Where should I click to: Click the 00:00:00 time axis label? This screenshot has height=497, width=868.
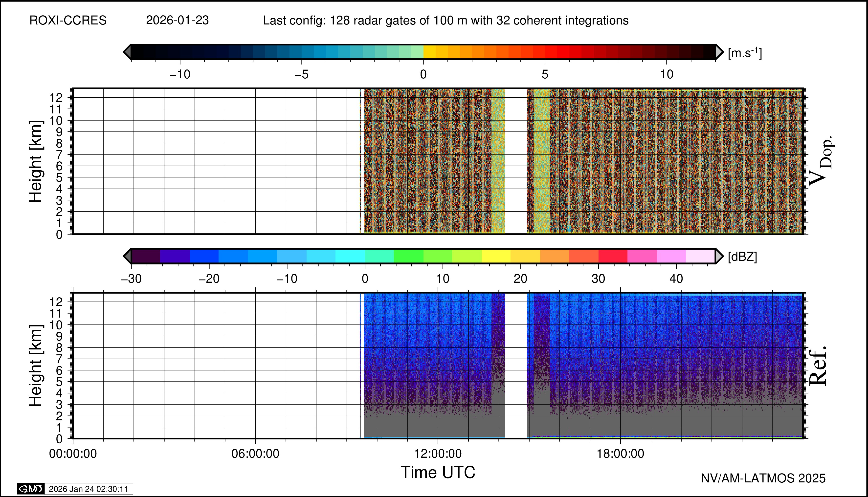tap(73, 454)
